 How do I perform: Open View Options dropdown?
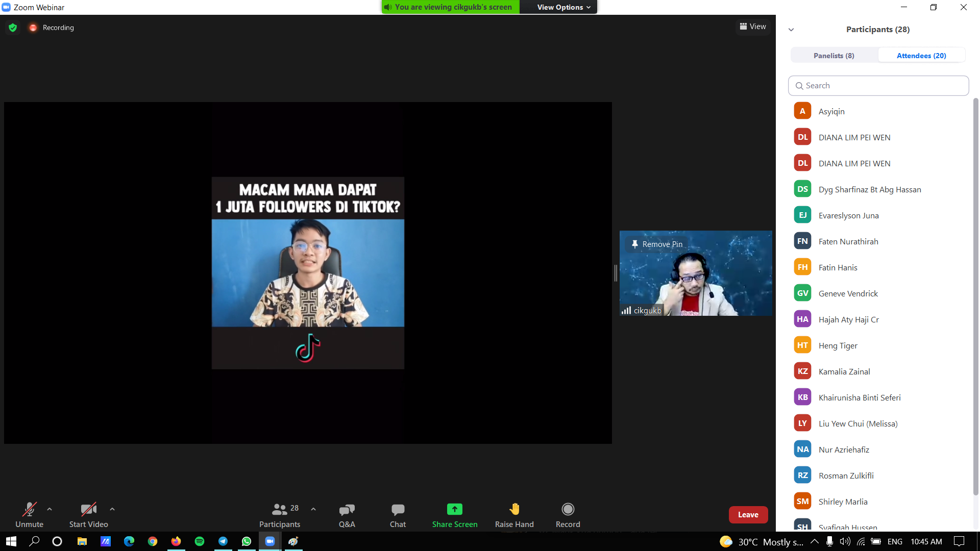[563, 7]
